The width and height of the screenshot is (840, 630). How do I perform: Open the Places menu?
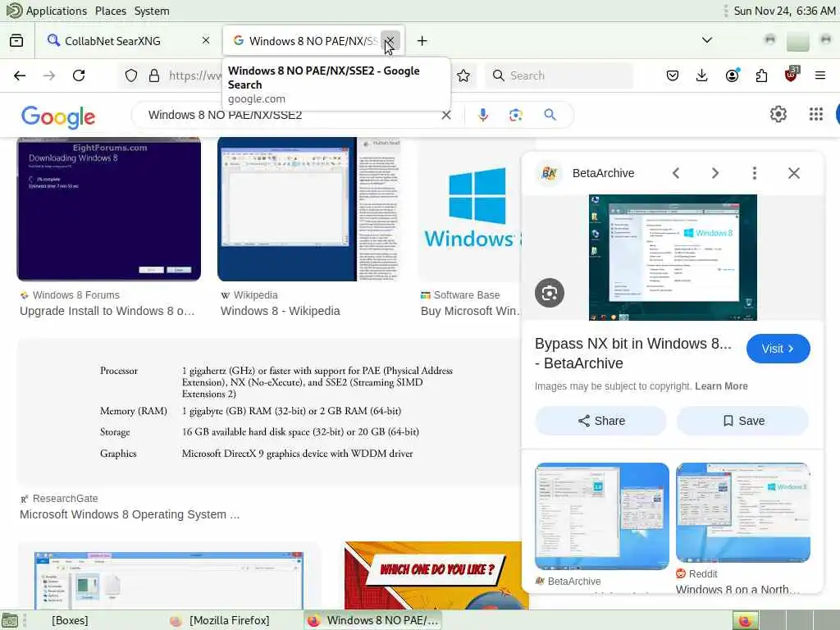click(x=111, y=11)
